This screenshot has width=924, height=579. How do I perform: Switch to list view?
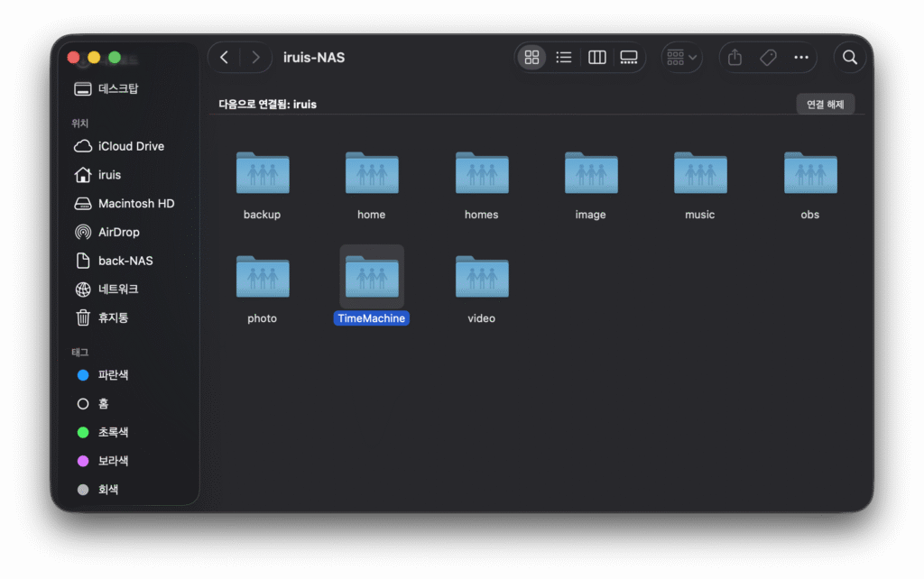point(564,58)
